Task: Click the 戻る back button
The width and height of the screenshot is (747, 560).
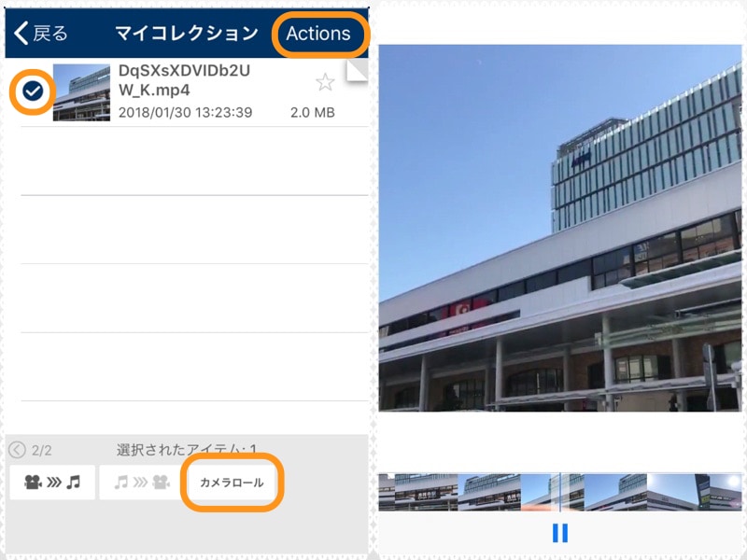Action: (x=39, y=33)
